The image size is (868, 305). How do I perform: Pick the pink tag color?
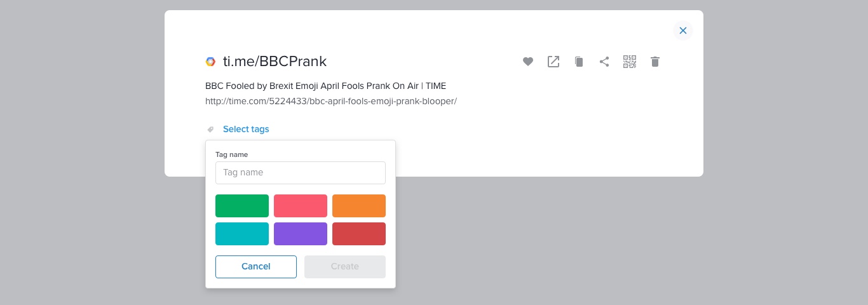(301, 206)
